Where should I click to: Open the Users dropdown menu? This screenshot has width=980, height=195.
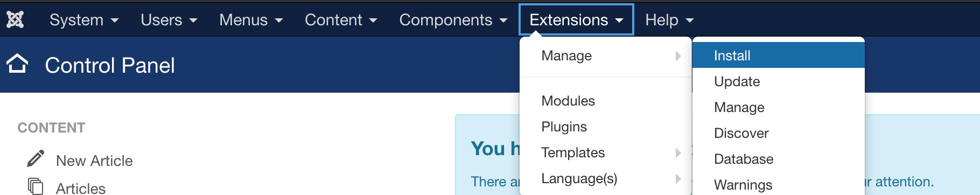[x=169, y=20]
